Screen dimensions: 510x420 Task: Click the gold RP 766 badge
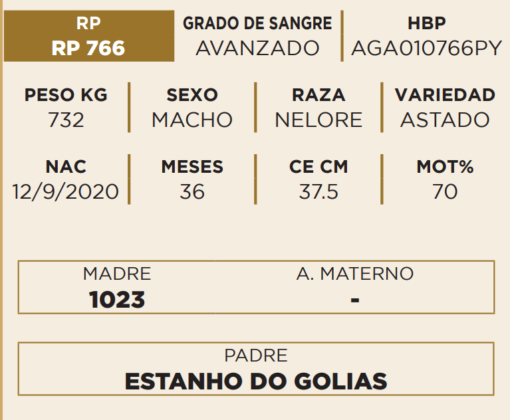(88, 37)
